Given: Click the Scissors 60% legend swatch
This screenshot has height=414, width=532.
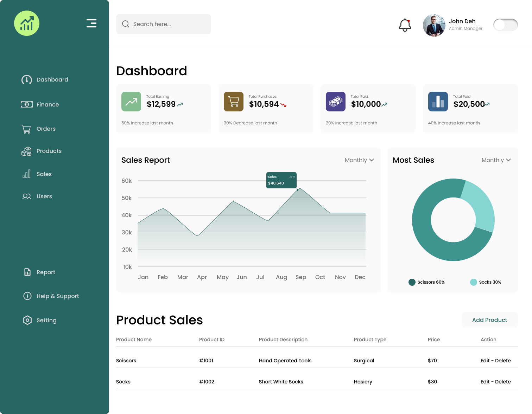Looking at the screenshot, I should [412, 282].
